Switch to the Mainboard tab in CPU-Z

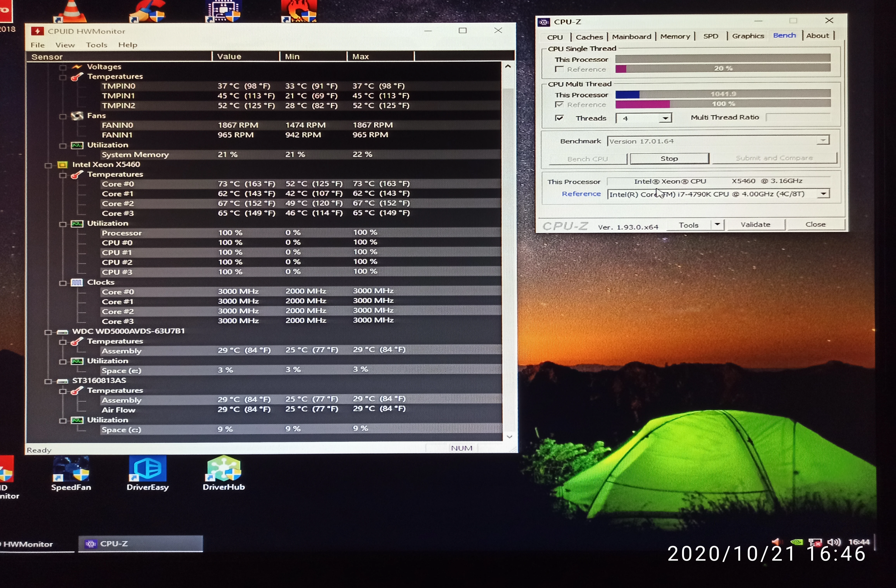[631, 37]
